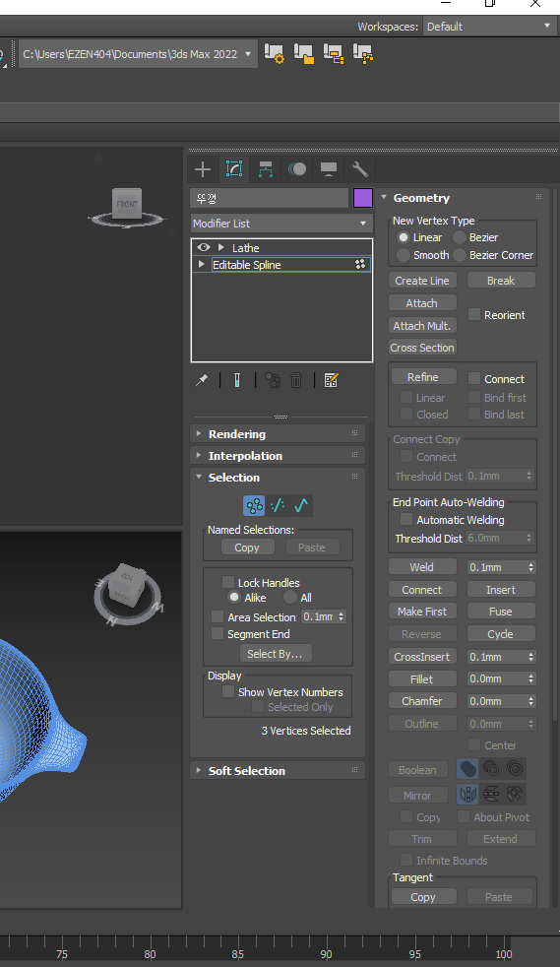Enable the Reorient checkbox
The width and height of the screenshot is (560, 967).
(473, 314)
